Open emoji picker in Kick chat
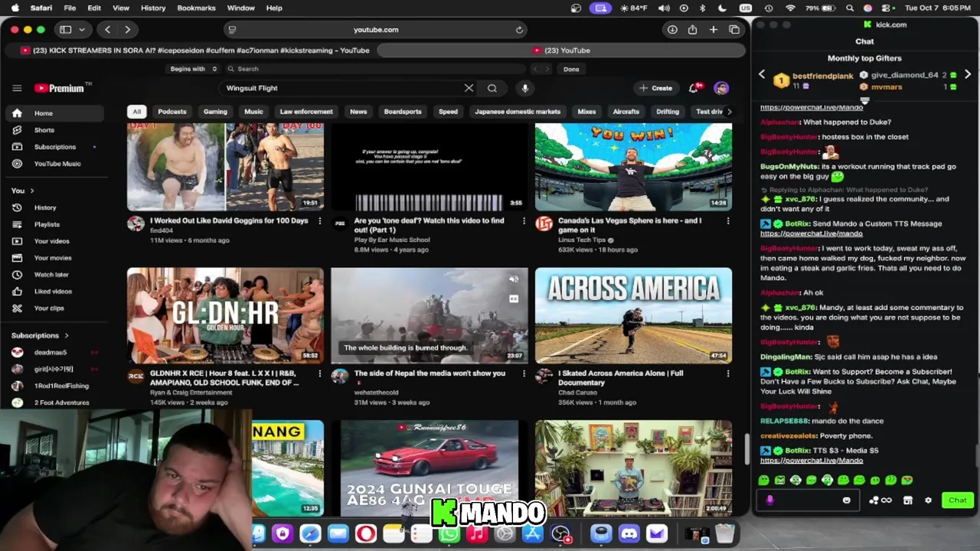 (847, 500)
